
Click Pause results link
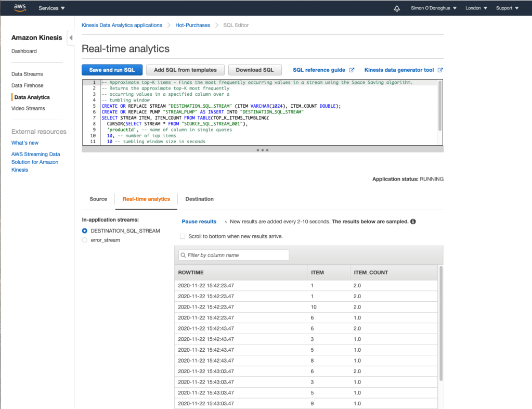click(199, 222)
